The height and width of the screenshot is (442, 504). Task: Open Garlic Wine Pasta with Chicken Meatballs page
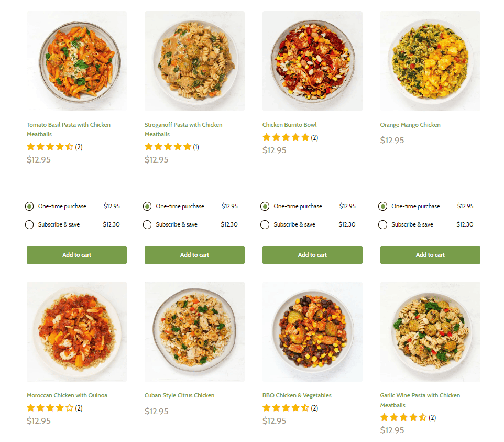(420, 400)
